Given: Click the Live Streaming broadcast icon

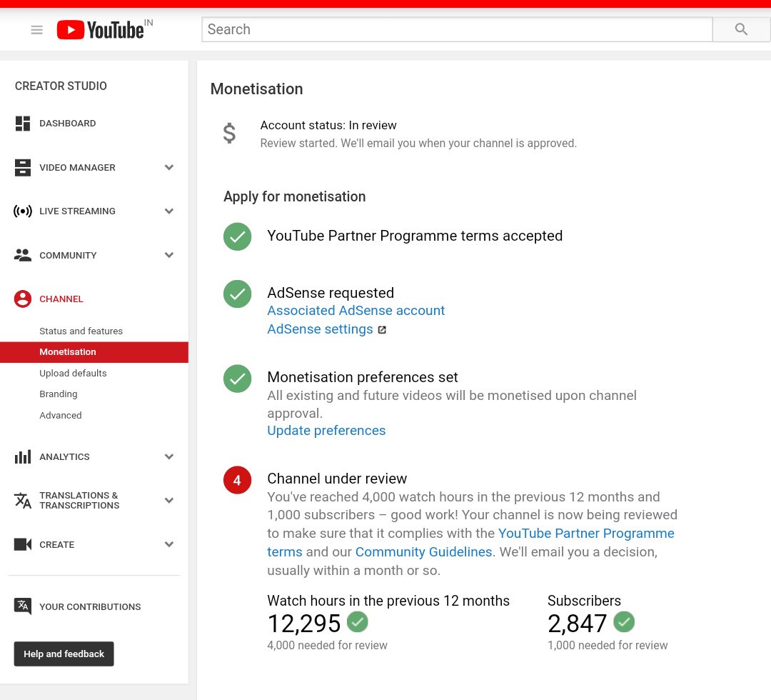Looking at the screenshot, I should click(23, 211).
